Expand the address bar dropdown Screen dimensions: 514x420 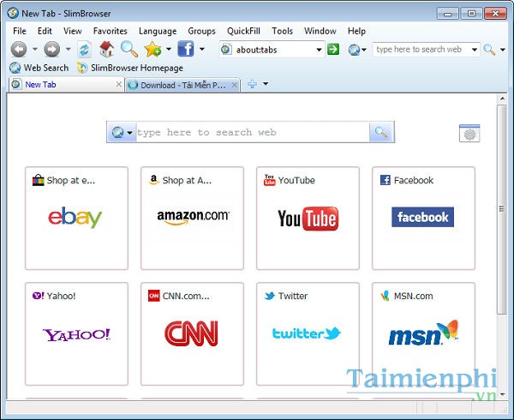coord(319,50)
